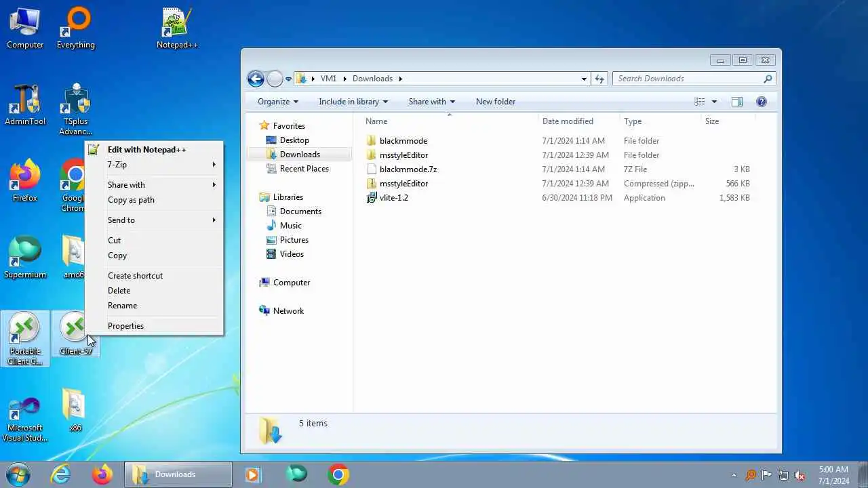Screen dimensions: 868x488
Task: Open media player taskbar icon
Action: [x=252, y=474]
